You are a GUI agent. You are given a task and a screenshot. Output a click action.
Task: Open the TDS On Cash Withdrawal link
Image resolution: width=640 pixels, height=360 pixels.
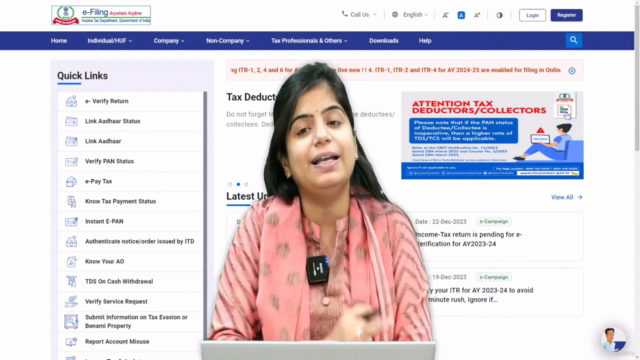click(119, 281)
